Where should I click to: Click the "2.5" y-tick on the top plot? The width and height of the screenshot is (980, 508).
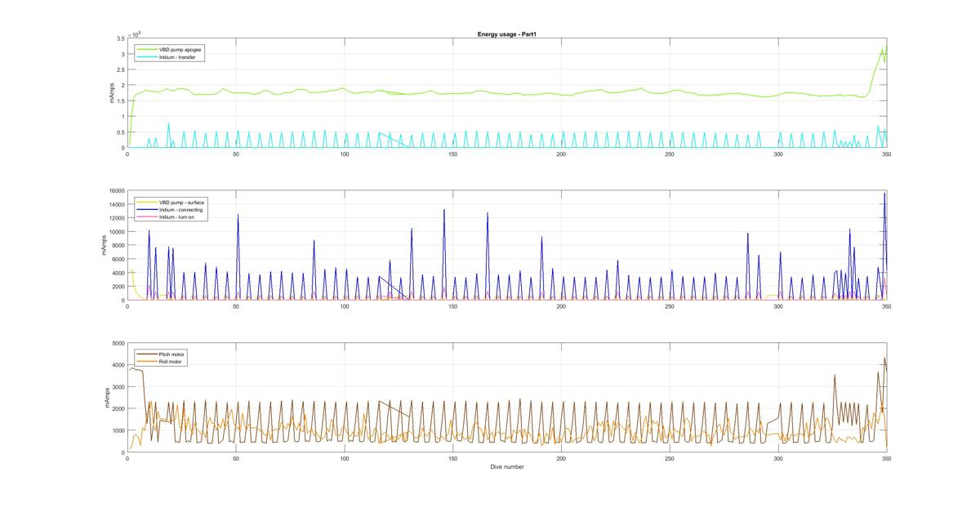(119, 69)
